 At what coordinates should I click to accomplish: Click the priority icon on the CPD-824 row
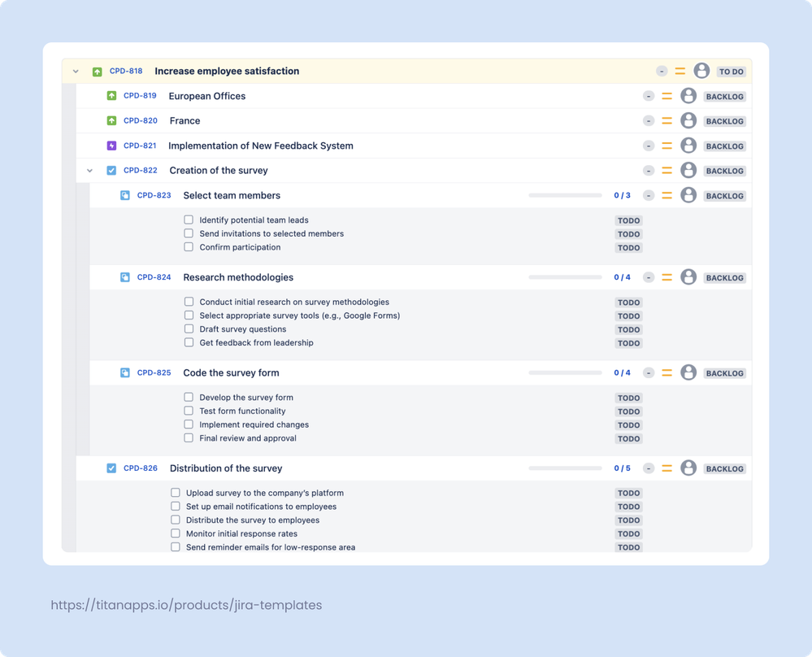667,277
